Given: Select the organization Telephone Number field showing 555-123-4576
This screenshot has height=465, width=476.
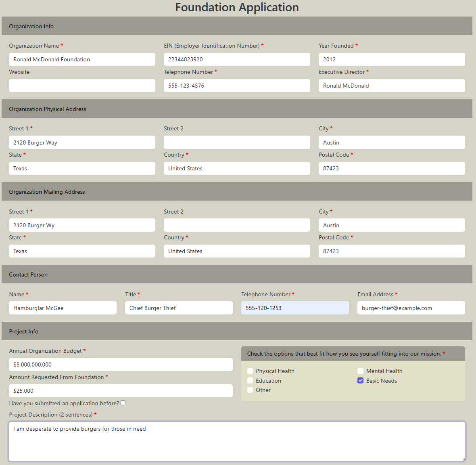Looking at the screenshot, I should coord(237,86).
